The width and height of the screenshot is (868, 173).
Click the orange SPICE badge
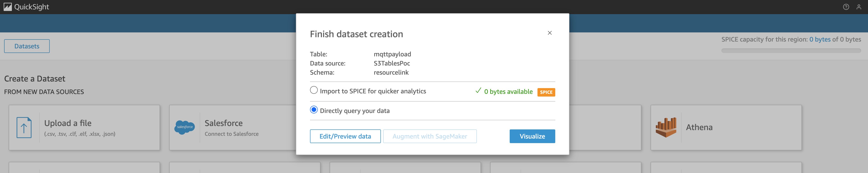[546, 92]
